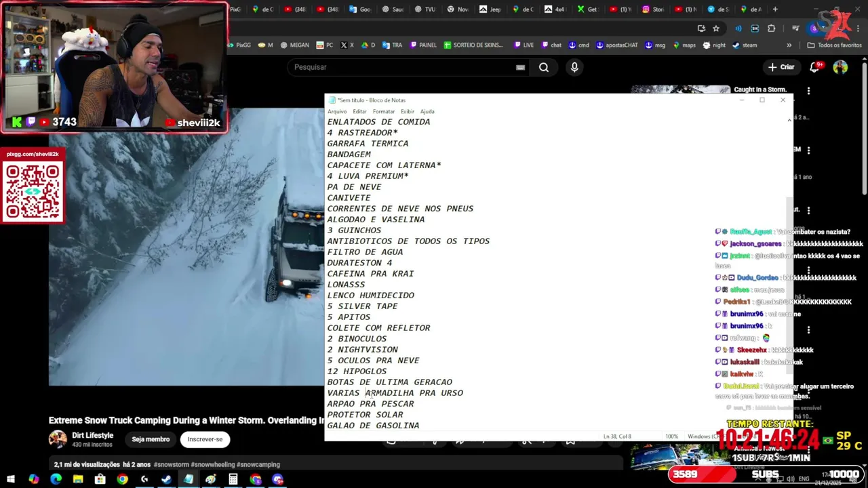The width and height of the screenshot is (868, 488).
Task: Open Microsoft Edge from the taskbar
Action: click(x=56, y=479)
